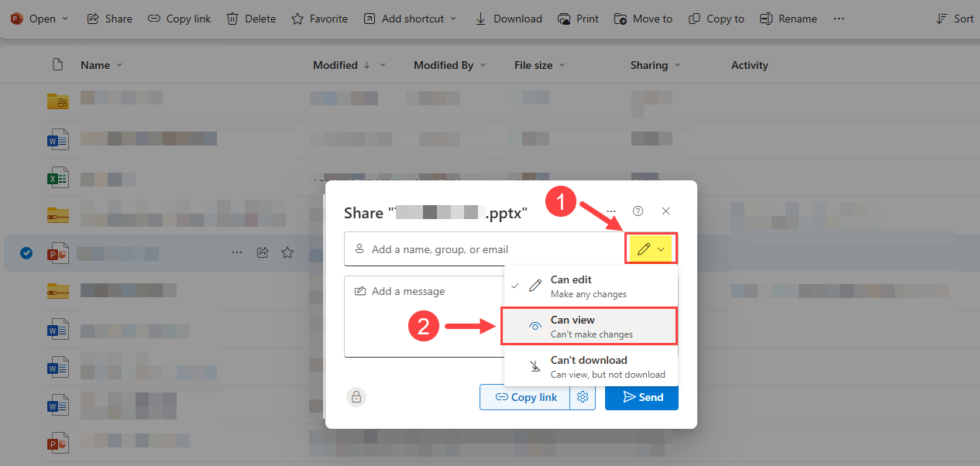Click the Add a name, group, or email field
The width and height of the screenshot is (980, 466).
[485, 249]
